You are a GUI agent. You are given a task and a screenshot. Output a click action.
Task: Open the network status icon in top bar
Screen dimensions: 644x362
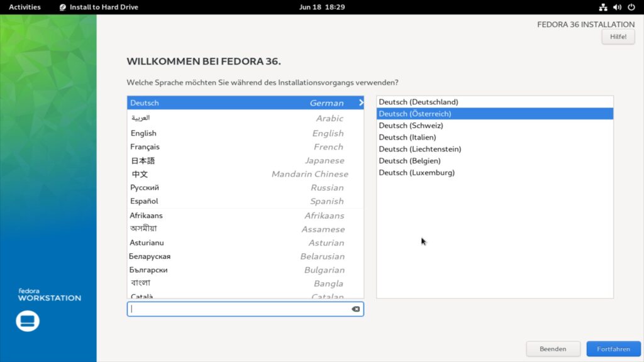click(x=602, y=7)
